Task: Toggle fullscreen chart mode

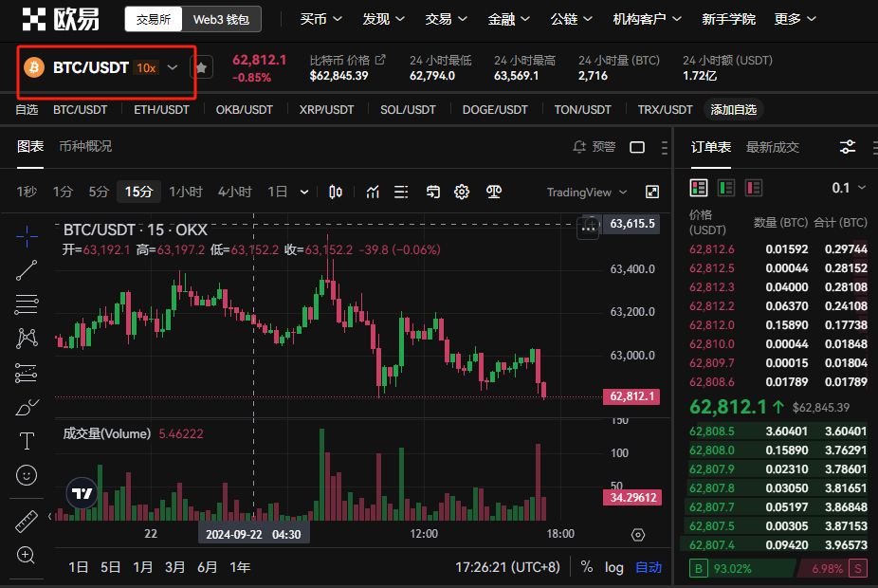Action: [652, 191]
